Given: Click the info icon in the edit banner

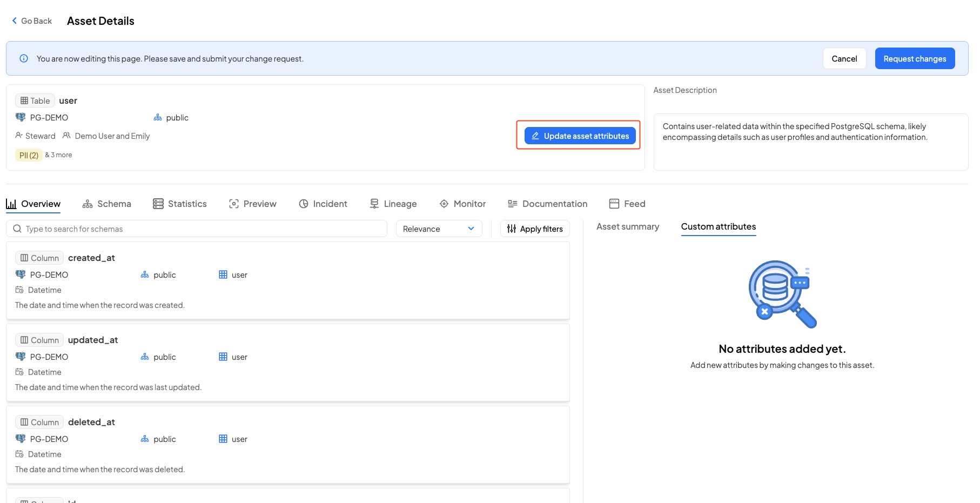Looking at the screenshot, I should tap(24, 58).
